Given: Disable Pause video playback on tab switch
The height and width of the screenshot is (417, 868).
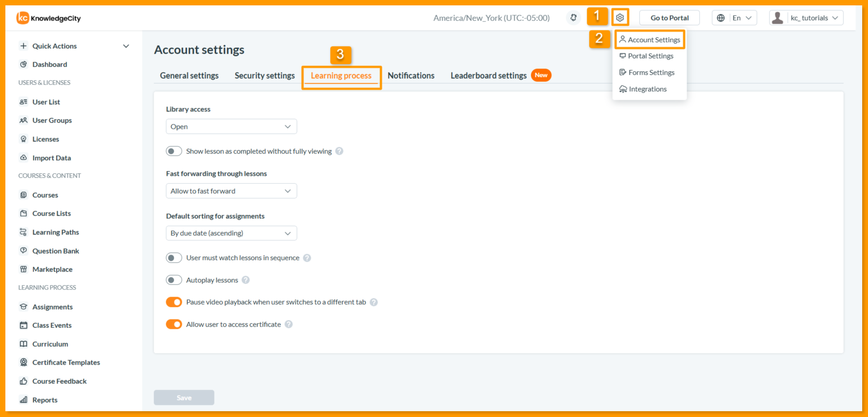Looking at the screenshot, I should (x=174, y=302).
